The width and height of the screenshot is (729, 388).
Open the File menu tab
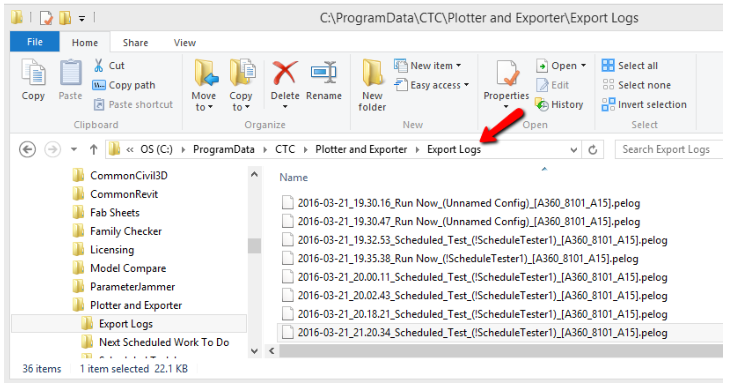pos(35,42)
